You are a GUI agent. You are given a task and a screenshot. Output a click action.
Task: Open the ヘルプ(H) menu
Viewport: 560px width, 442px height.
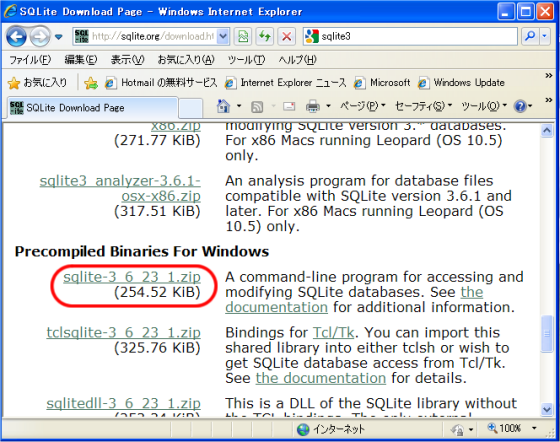point(298,60)
